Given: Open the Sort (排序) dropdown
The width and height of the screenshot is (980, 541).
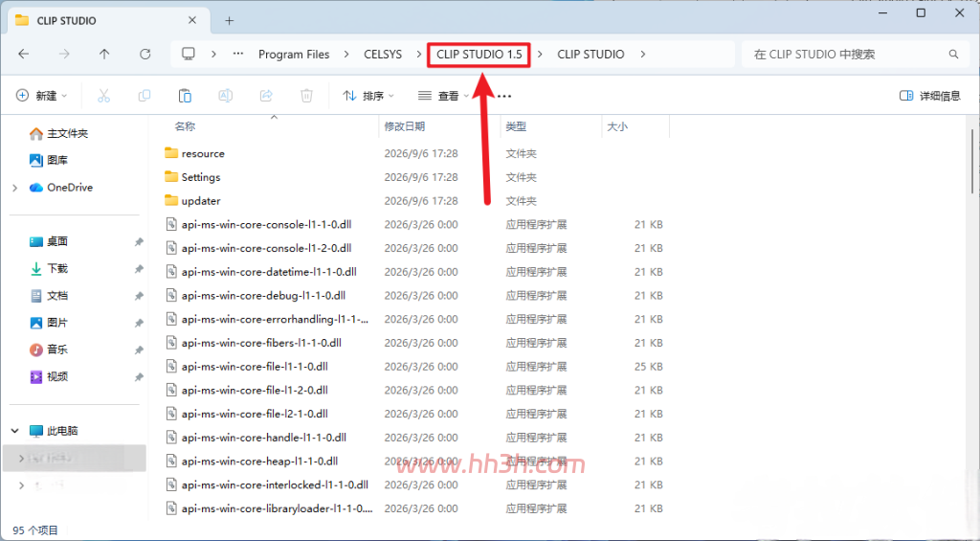Looking at the screenshot, I should [368, 96].
